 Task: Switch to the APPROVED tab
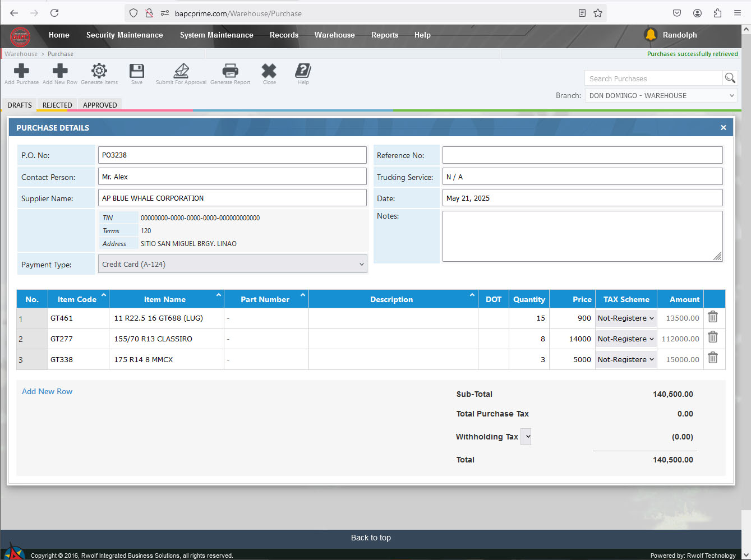[100, 105]
